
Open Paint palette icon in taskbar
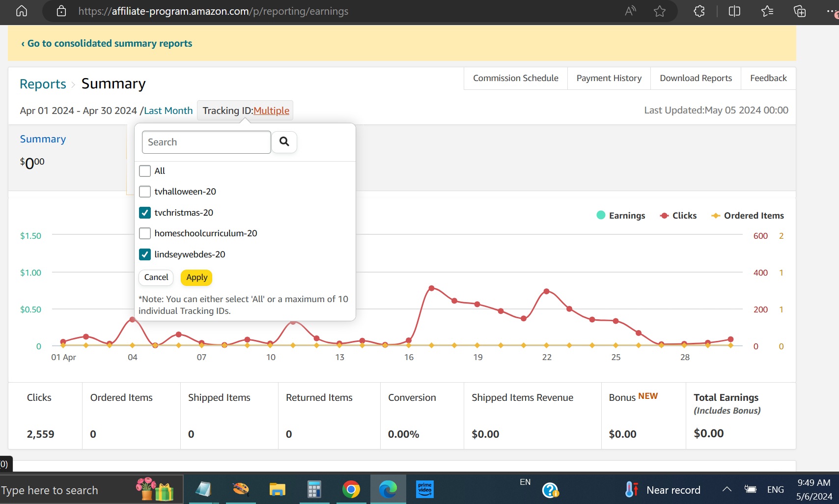241,490
